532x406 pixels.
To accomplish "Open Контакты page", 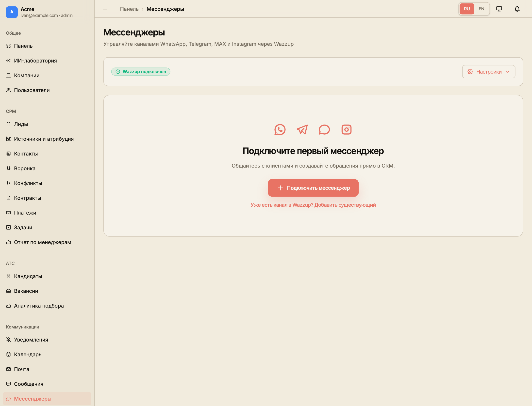I will (x=47, y=154).
